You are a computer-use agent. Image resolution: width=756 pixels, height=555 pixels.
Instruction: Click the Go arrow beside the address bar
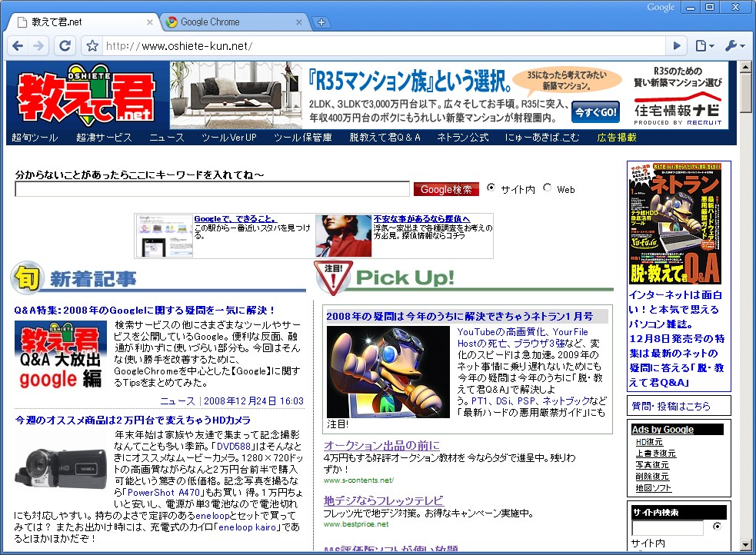click(677, 46)
